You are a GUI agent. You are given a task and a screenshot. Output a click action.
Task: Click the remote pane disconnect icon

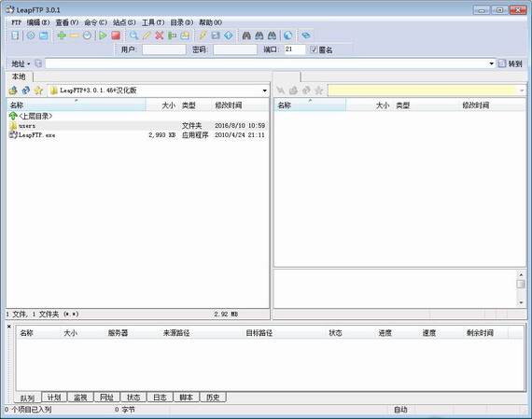coord(281,91)
